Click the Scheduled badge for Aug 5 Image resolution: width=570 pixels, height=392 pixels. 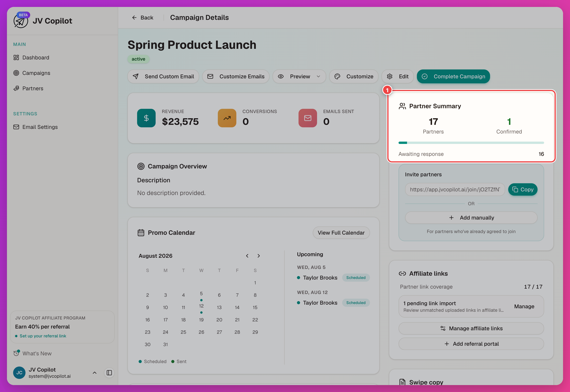point(356,278)
